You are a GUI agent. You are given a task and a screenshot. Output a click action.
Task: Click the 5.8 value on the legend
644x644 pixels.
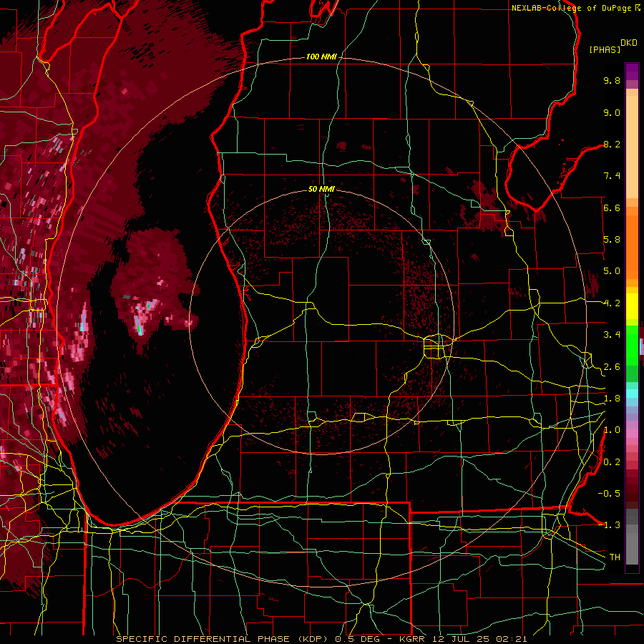tap(612, 240)
